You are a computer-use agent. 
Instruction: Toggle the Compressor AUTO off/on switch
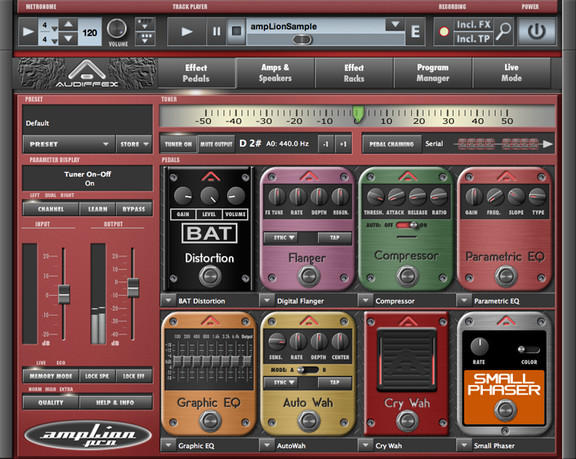(x=407, y=225)
